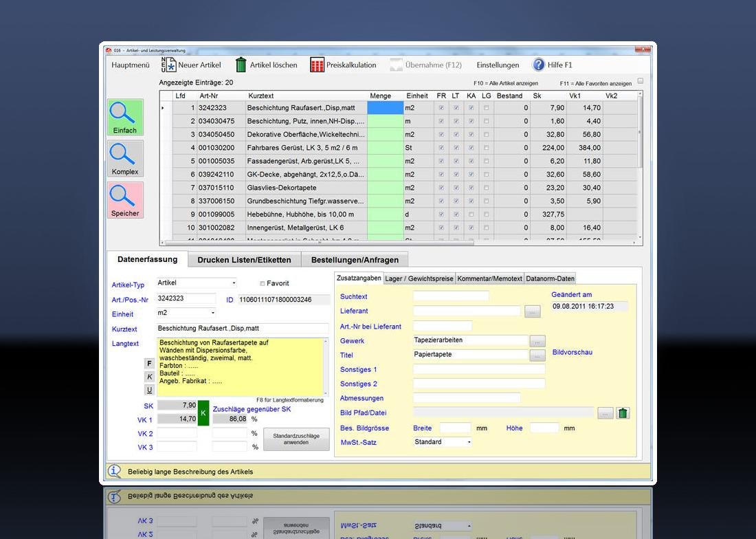756x539 pixels.
Task: Click browse button next to Gewerk field
Action: pos(537,341)
